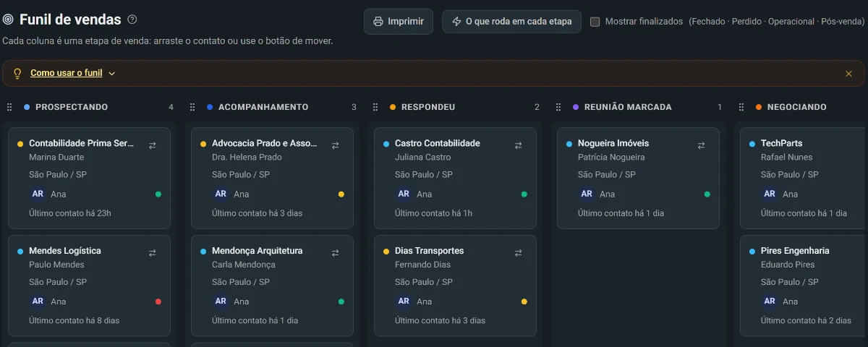Click the AR avatar on the Castro Contabilidade card
Viewport: 868px width, 347px height.
coord(404,194)
